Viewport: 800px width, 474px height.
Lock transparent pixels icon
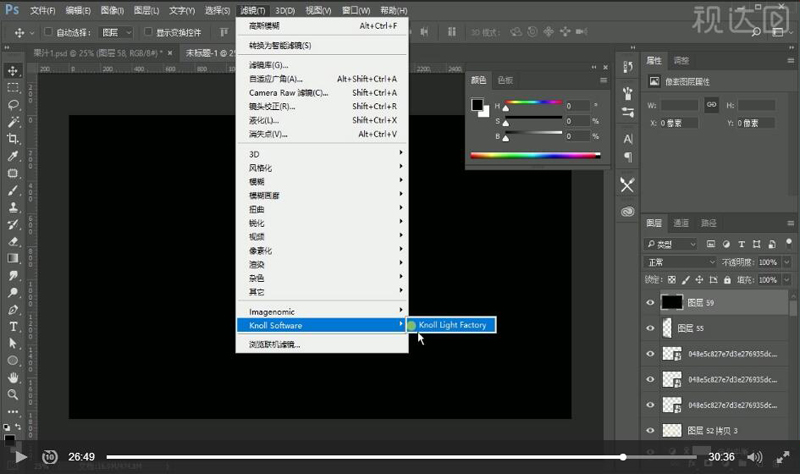672,280
